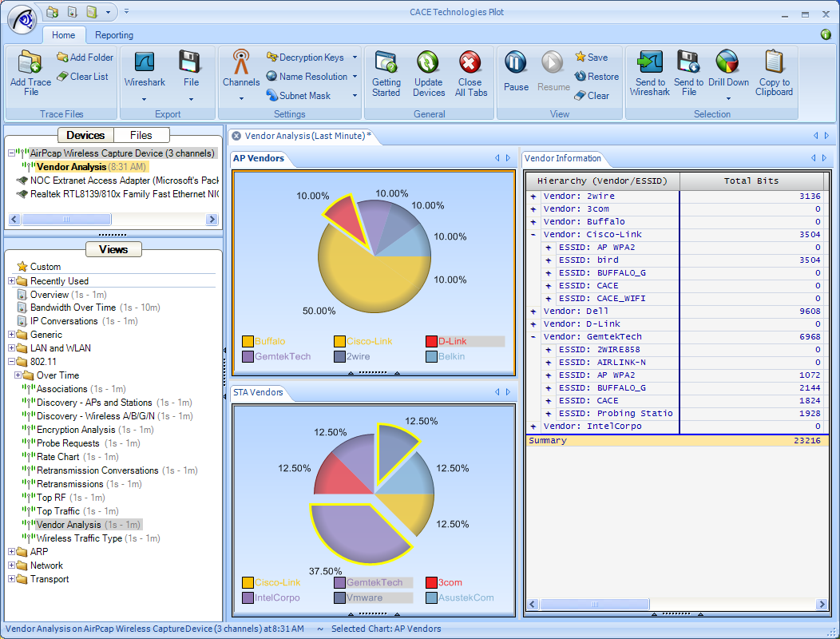Screen dimensions: 840x639
Task: Open the Wireshark export icon
Action: point(145,62)
